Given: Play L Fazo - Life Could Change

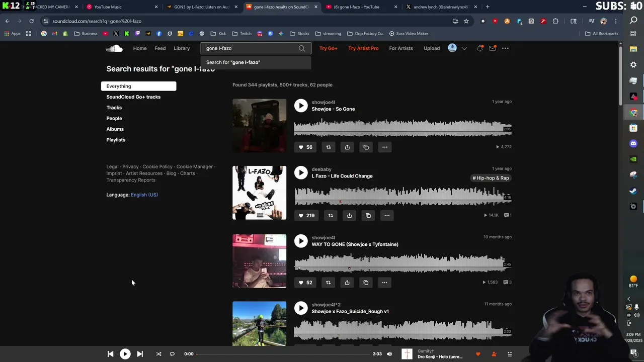Looking at the screenshot, I should (301, 172).
